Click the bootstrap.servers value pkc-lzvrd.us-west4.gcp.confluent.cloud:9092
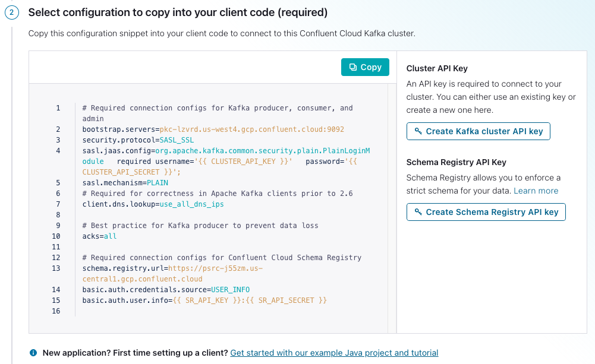 point(251,129)
